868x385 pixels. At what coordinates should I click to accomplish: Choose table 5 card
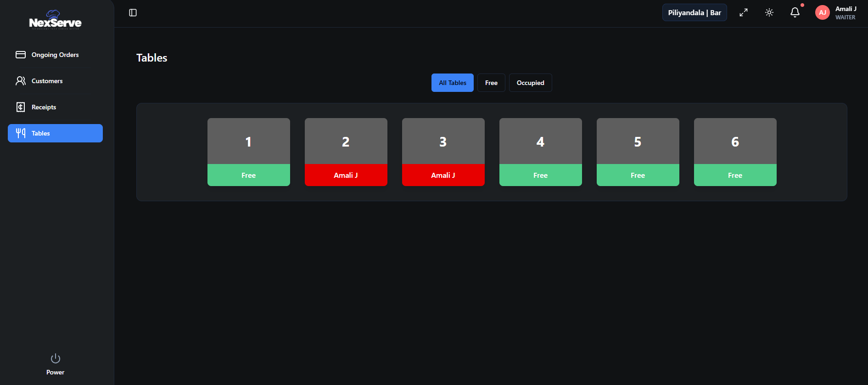coord(638,152)
